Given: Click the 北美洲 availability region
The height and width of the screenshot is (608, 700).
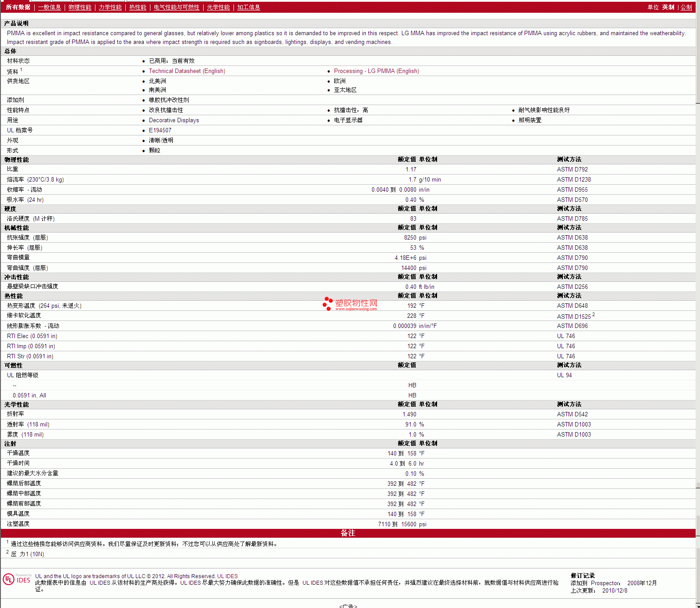Looking at the screenshot, I should pos(157,81).
